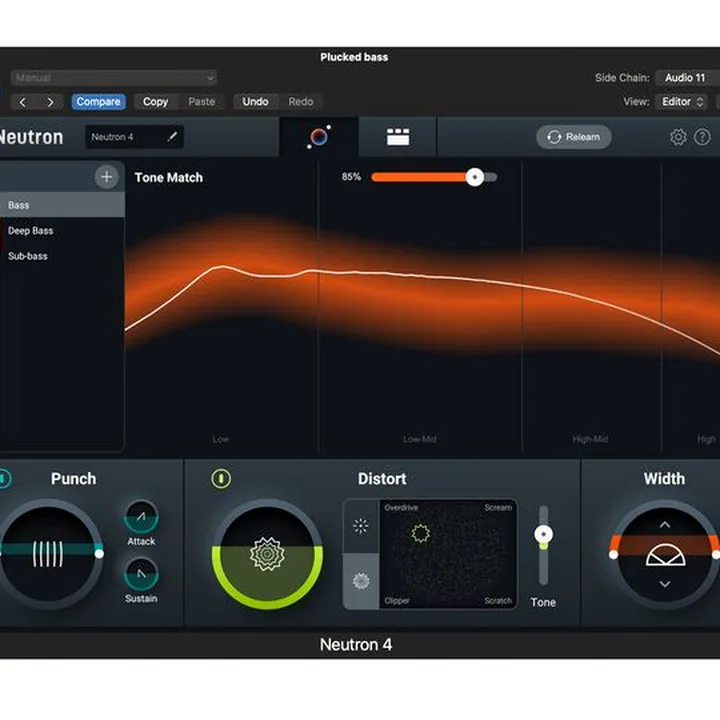Screen dimensions: 720x720
Task: Go to next preset arrow
Action: click(50, 102)
